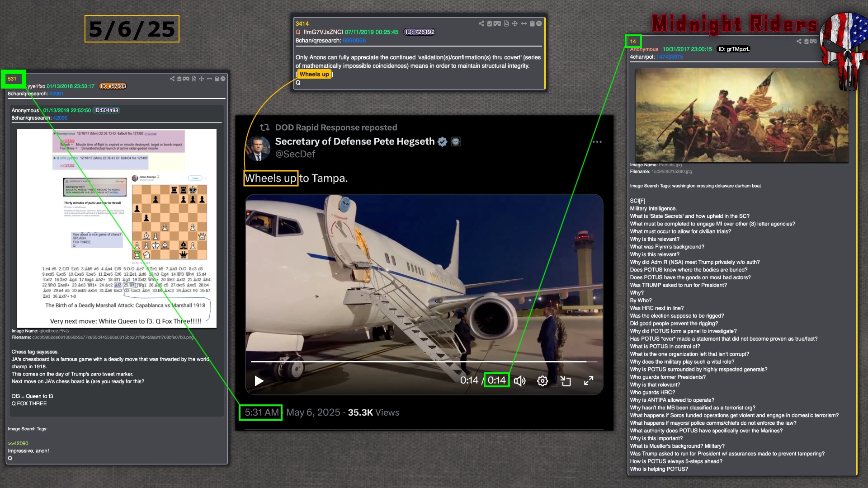
Task: Open the Washington crossing Delaware painting
Action: (742, 115)
